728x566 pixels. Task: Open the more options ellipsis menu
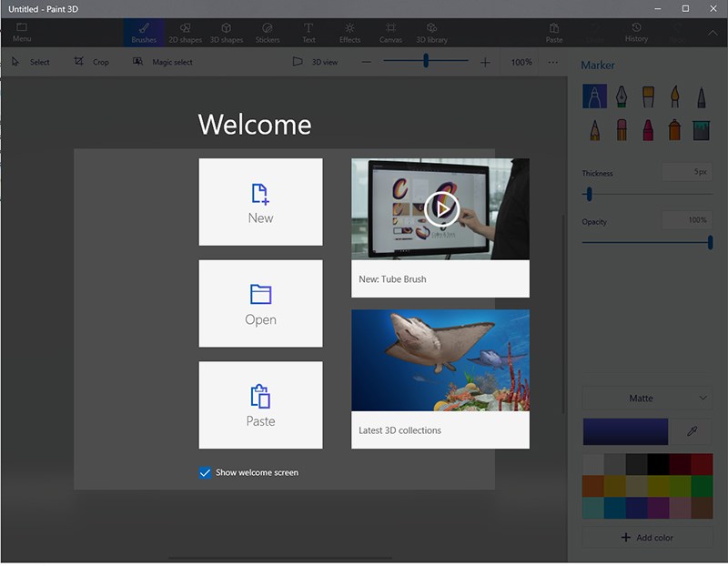[553, 62]
